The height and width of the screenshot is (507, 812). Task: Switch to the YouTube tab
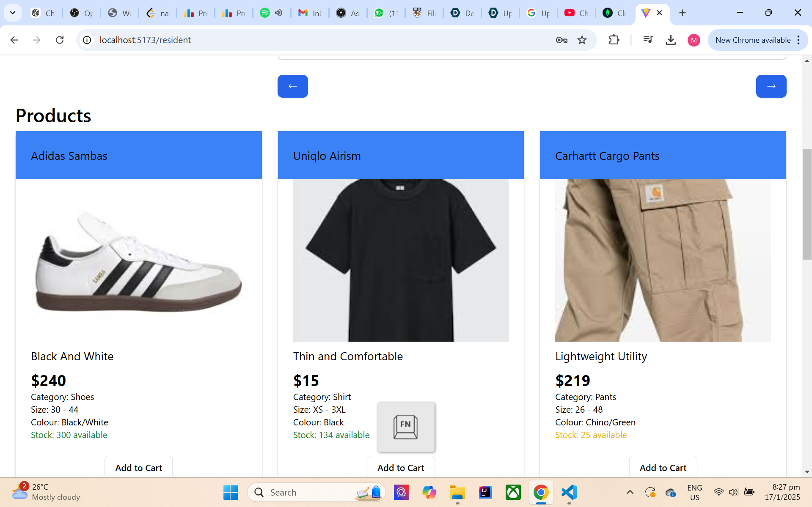click(x=576, y=13)
